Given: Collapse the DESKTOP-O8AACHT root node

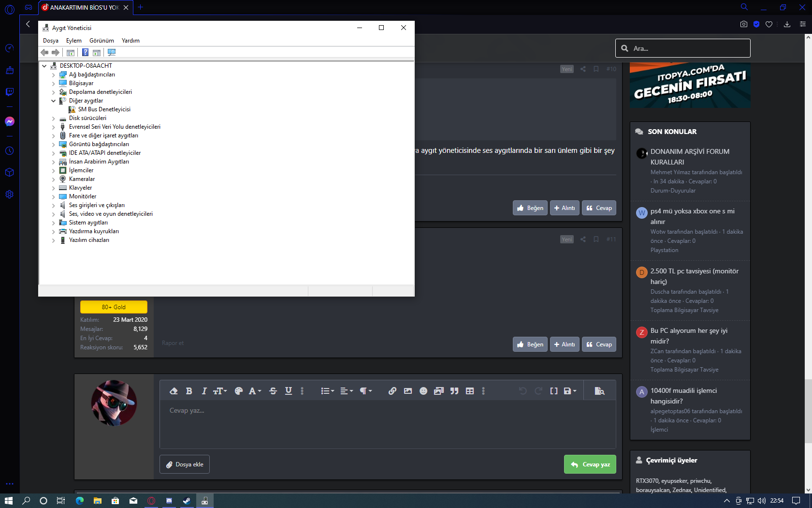Looking at the screenshot, I should point(44,66).
